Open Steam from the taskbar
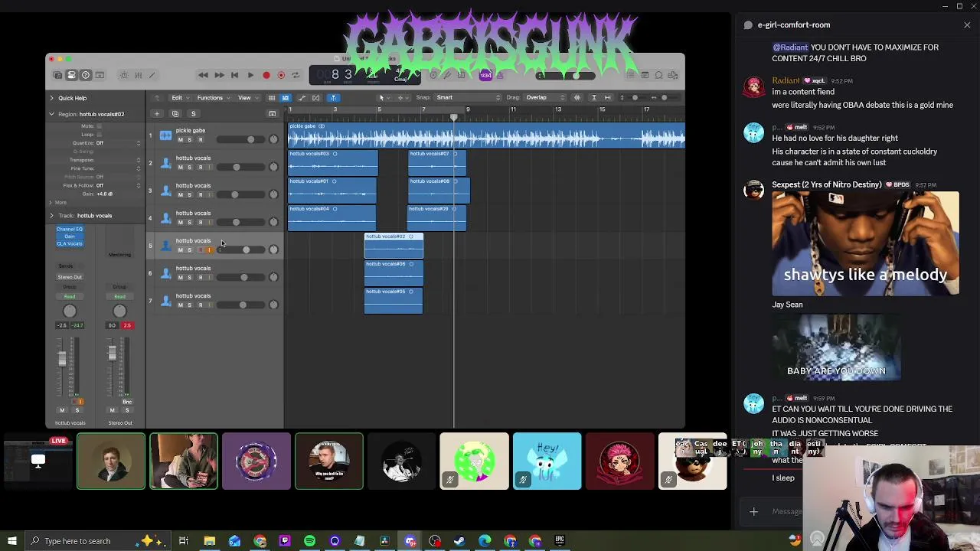 pos(459,541)
